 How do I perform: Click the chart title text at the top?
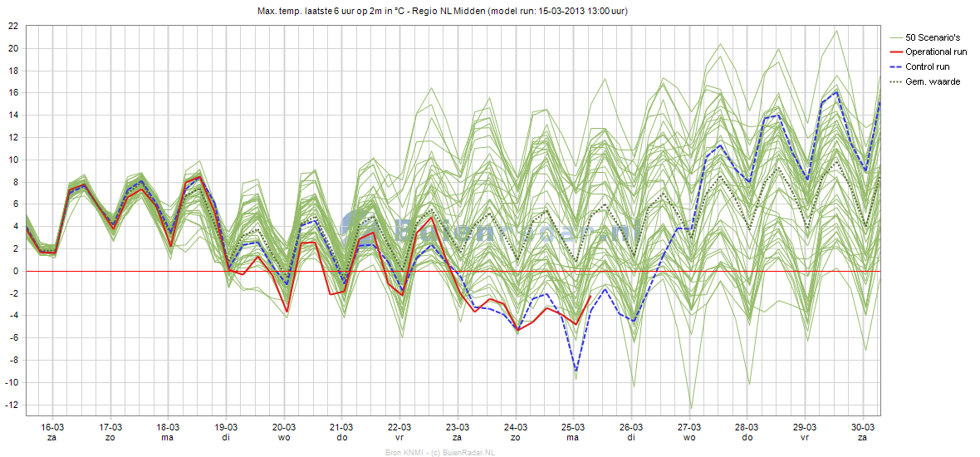(443, 12)
